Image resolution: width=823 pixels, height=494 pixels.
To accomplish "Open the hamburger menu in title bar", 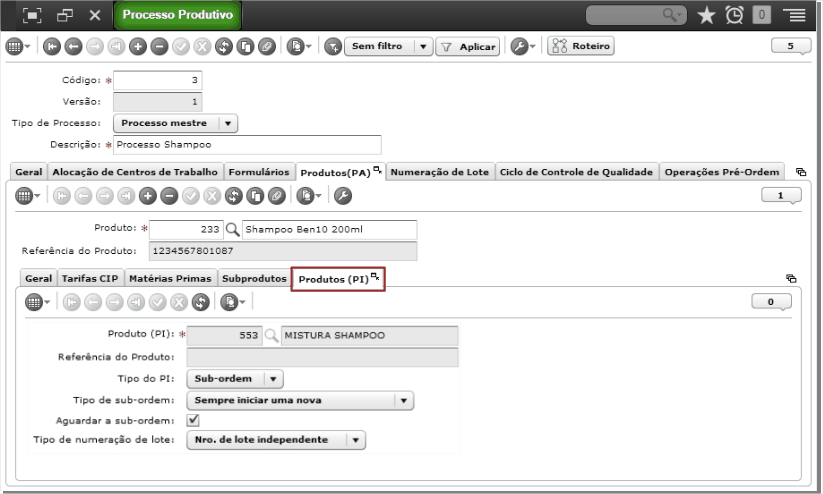I will click(x=797, y=15).
